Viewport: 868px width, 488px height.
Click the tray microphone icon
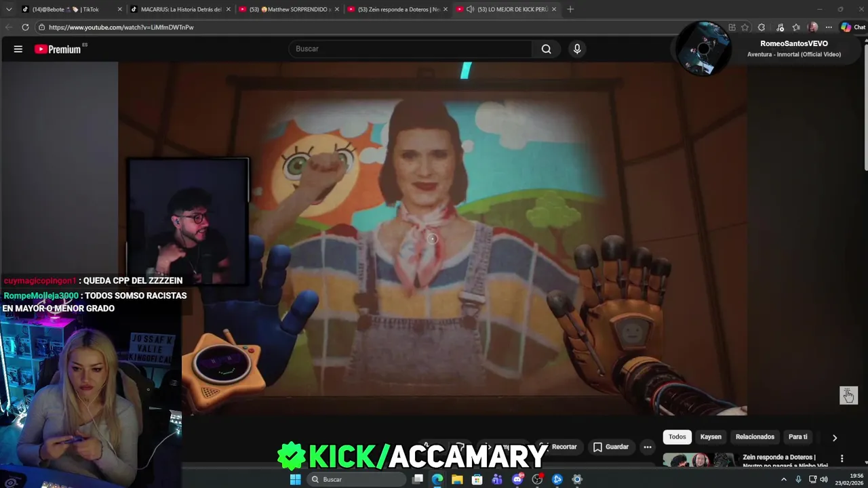798,479
